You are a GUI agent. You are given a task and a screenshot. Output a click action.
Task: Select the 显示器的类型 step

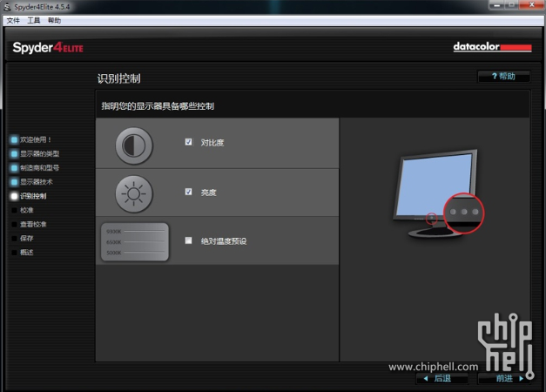point(35,153)
